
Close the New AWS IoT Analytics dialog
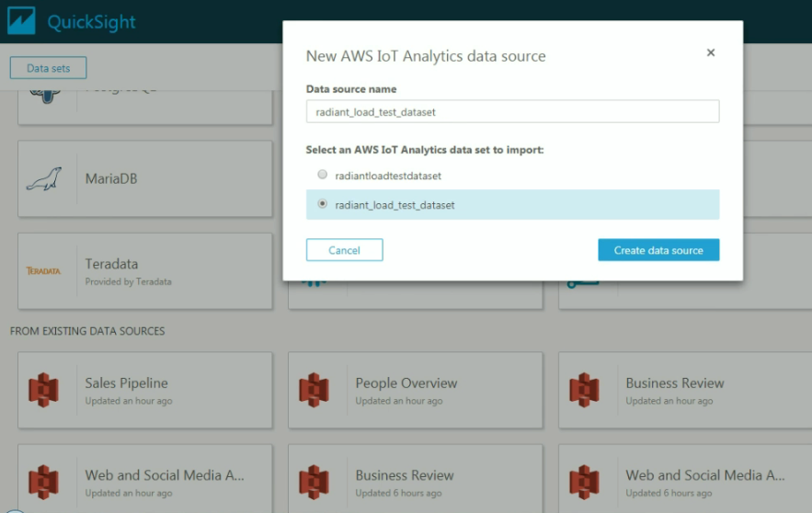pyautogui.click(x=710, y=53)
